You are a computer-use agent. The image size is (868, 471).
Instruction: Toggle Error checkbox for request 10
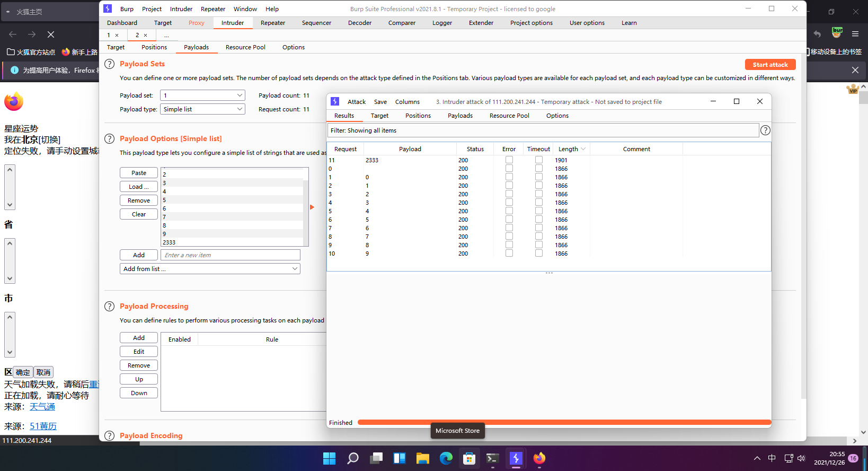[509, 253]
